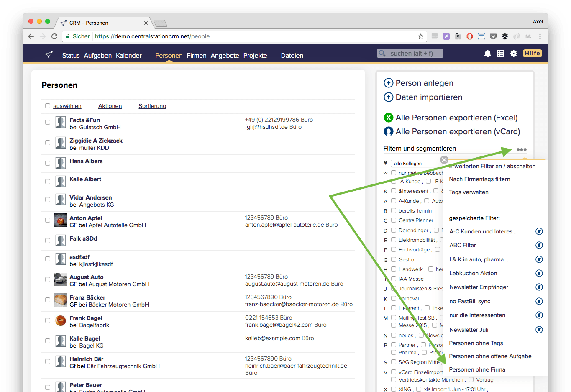Click the CRM logo icon in navbar
This screenshot has width=571, height=392.
click(x=49, y=55)
